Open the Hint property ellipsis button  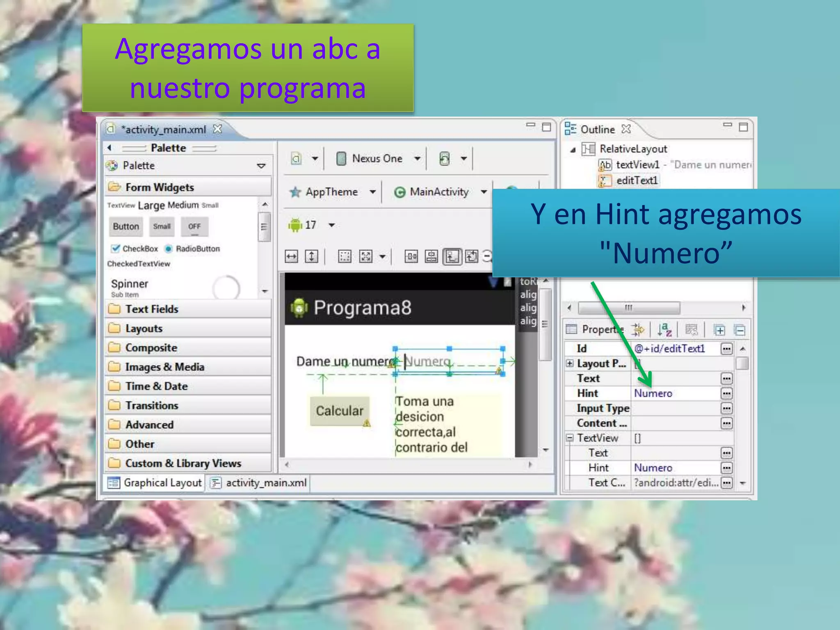(726, 393)
